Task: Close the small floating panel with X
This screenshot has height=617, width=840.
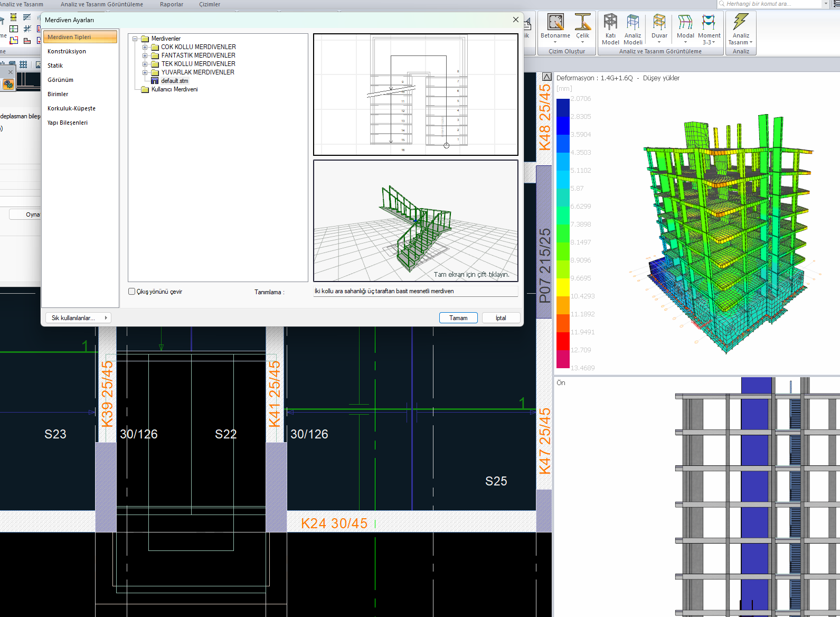Action: click(10, 72)
